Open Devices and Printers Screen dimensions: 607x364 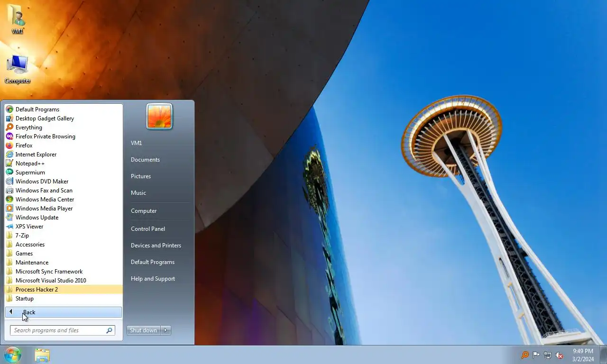[x=159, y=246]
